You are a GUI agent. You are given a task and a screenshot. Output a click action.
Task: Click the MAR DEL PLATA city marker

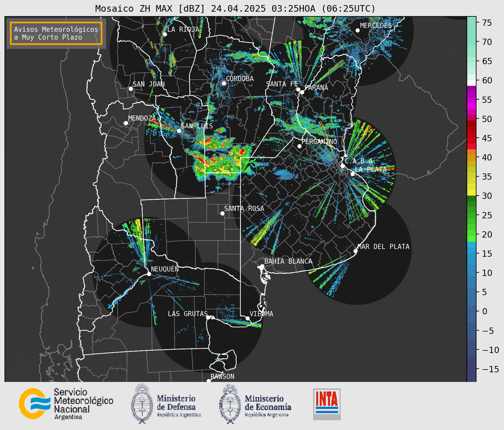(x=356, y=251)
